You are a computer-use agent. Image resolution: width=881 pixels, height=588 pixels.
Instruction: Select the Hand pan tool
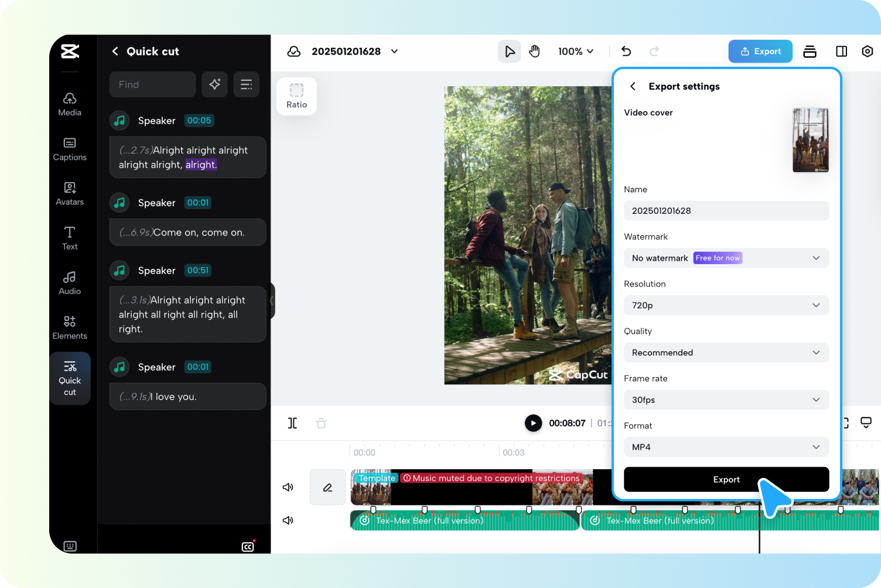(534, 52)
